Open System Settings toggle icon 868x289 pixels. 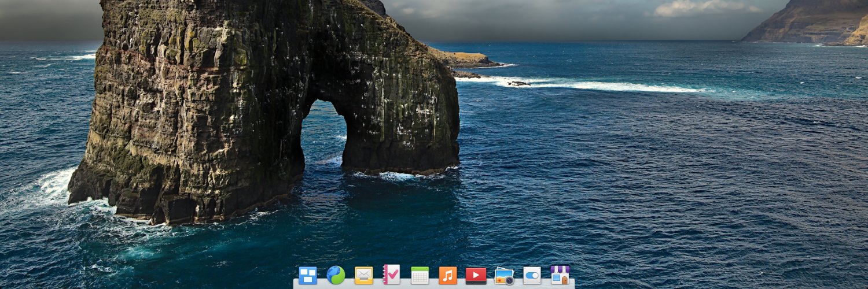532,275
